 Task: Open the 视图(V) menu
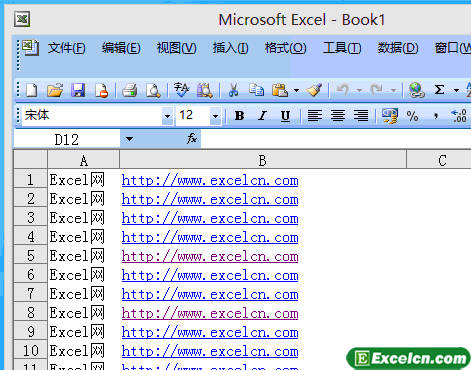[x=177, y=48]
